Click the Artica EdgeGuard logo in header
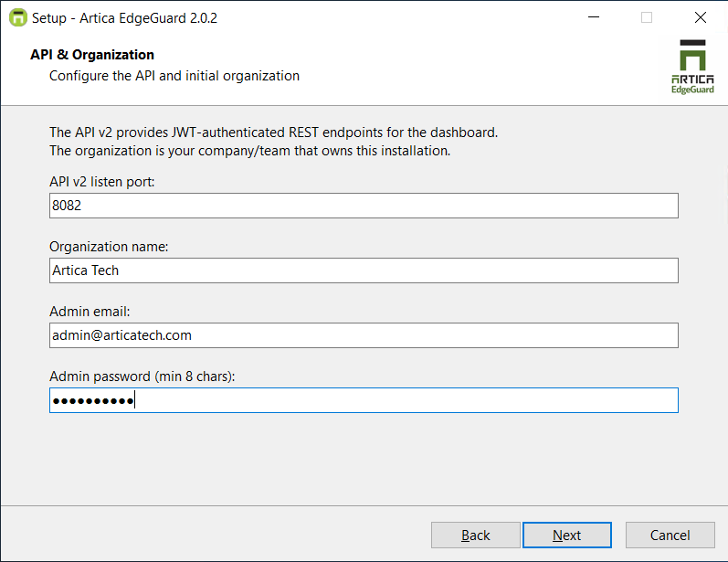Screen dimensions: 728x562 [x=692, y=67]
